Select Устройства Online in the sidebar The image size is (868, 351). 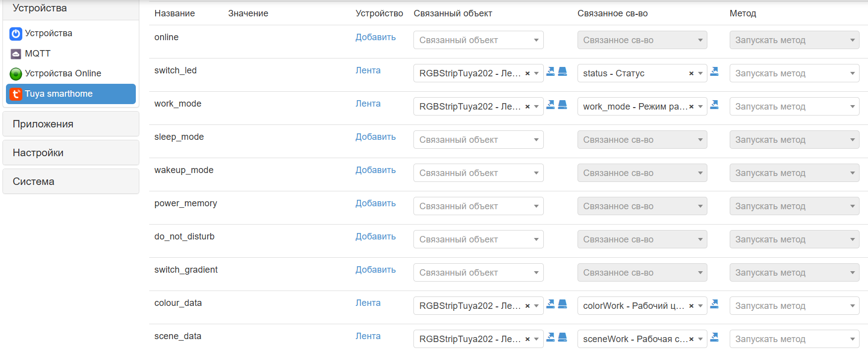pyautogui.click(x=63, y=73)
